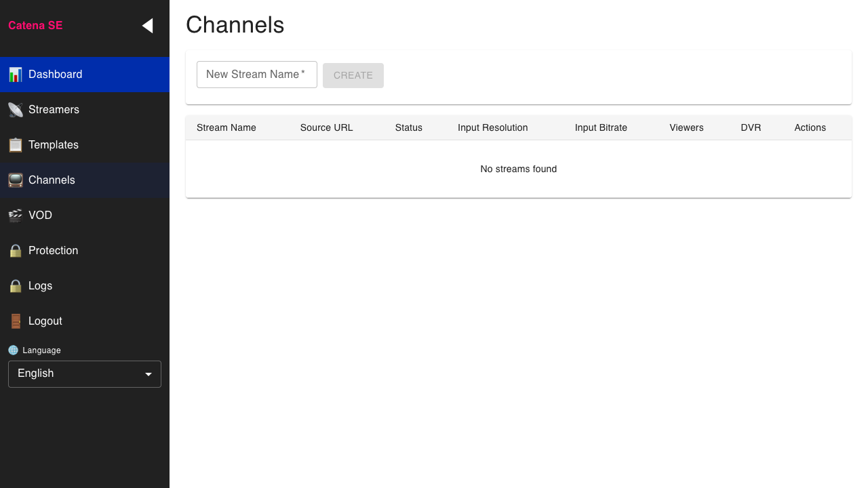868x488 pixels.
Task: Click the Viewers column header
Action: click(686, 127)
